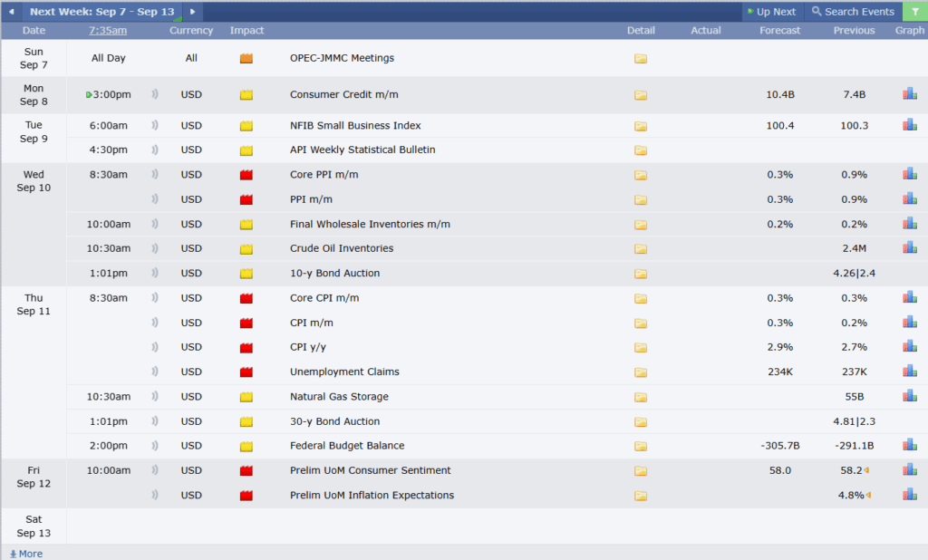This screenshot has height=560, width=928.
Task: Click the graph icon for Crude Oil Inventories
Action: (x=910, y=247)
